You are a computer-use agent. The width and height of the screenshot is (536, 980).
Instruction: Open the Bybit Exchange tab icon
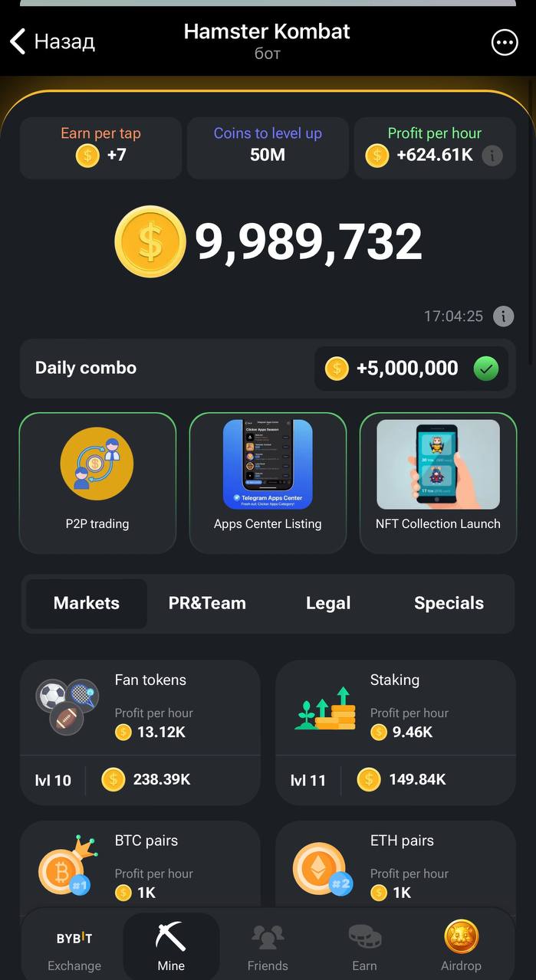click(x=74, y=938)
